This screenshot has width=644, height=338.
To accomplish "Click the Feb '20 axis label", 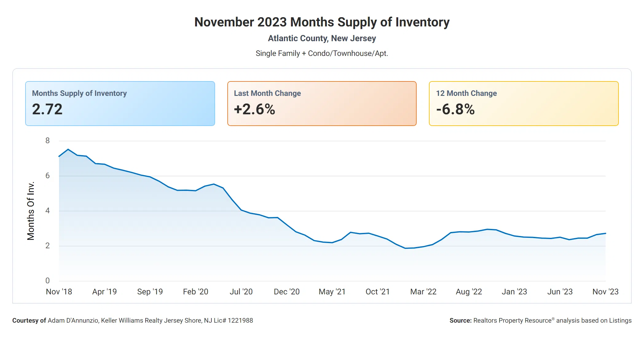I will [195, 292].
